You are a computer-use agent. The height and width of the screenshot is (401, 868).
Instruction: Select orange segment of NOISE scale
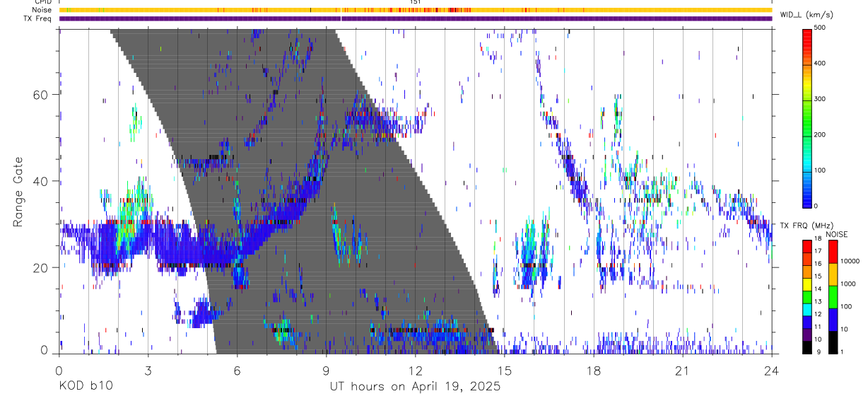tap(833, 274)
